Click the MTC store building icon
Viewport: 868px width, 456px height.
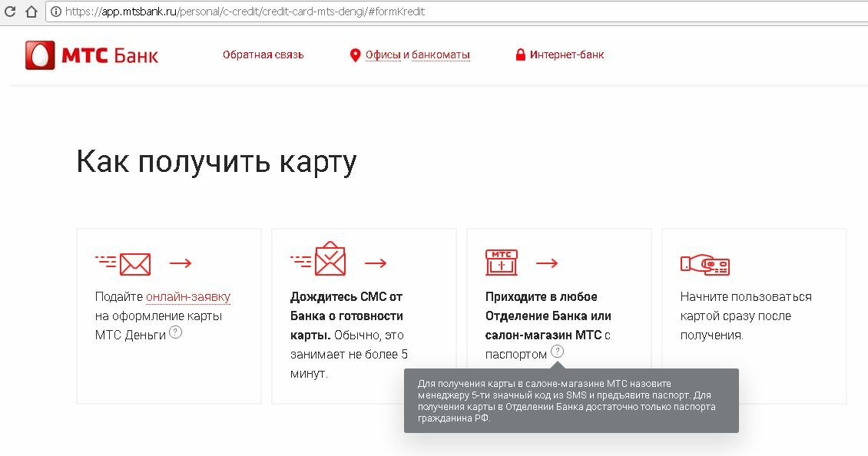tap(502, 263)
